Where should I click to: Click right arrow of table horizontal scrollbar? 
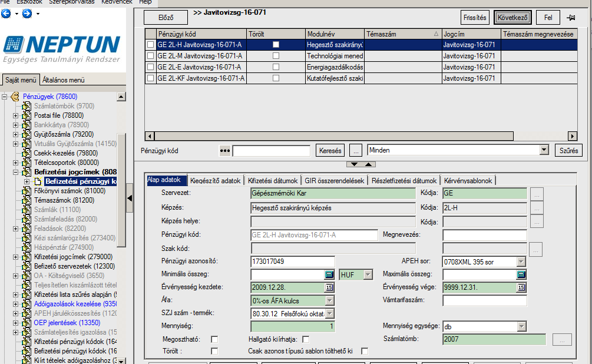(573, 136)
